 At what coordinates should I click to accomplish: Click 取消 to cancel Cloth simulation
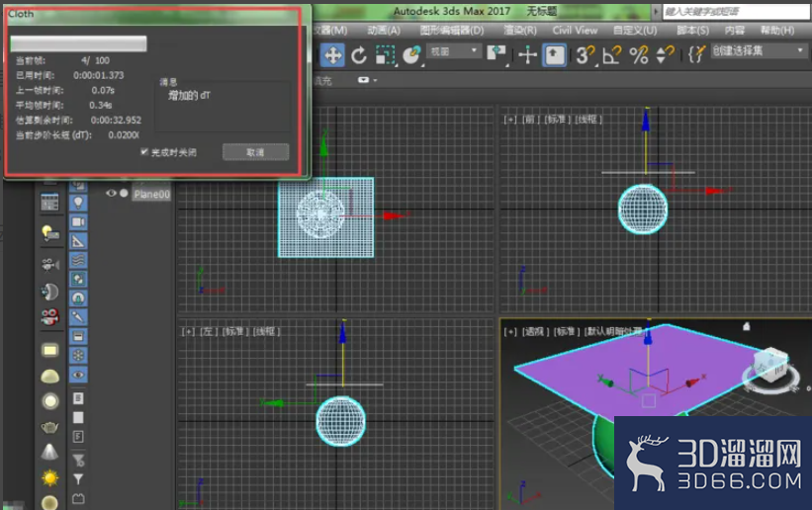255,152
